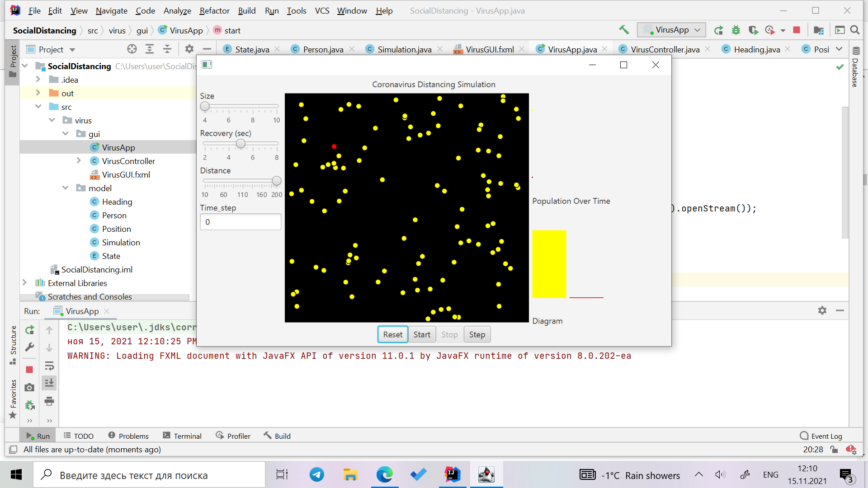Expand the .idea folder
Viewport: 868px width, 488px height.
[38, 80]
